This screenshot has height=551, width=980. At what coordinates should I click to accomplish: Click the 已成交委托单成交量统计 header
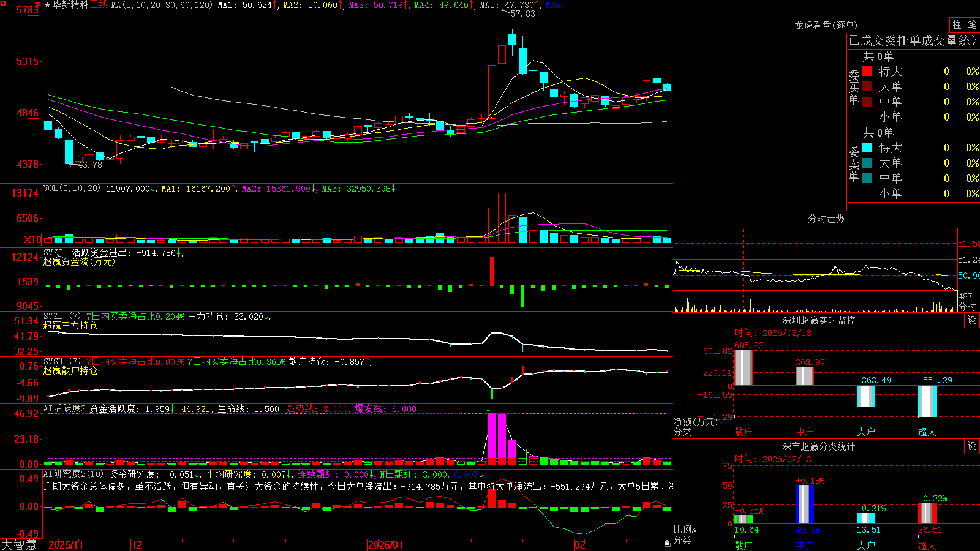coord(914,40)
